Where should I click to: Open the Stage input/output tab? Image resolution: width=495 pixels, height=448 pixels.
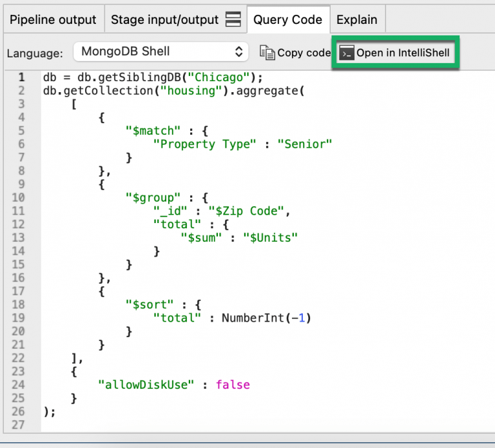164,20
